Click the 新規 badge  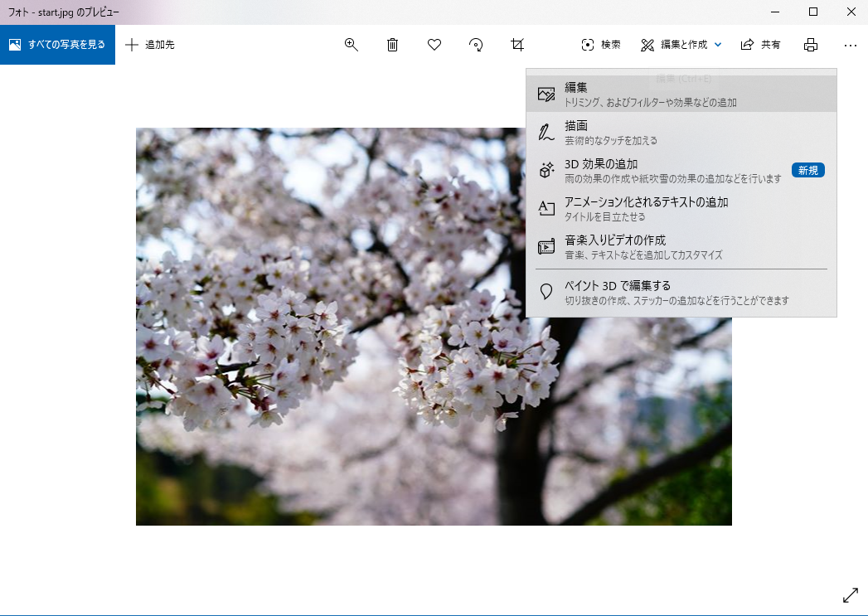[807, 171]
